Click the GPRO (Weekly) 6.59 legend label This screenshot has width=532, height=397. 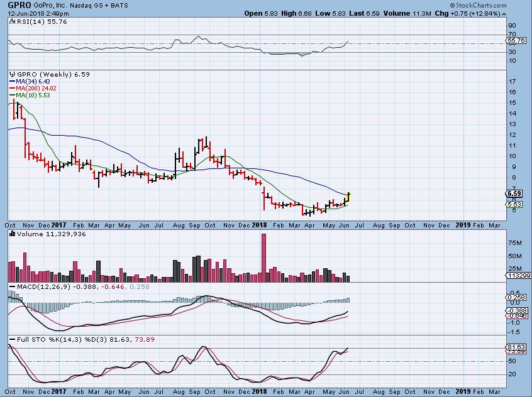point(53,74)
